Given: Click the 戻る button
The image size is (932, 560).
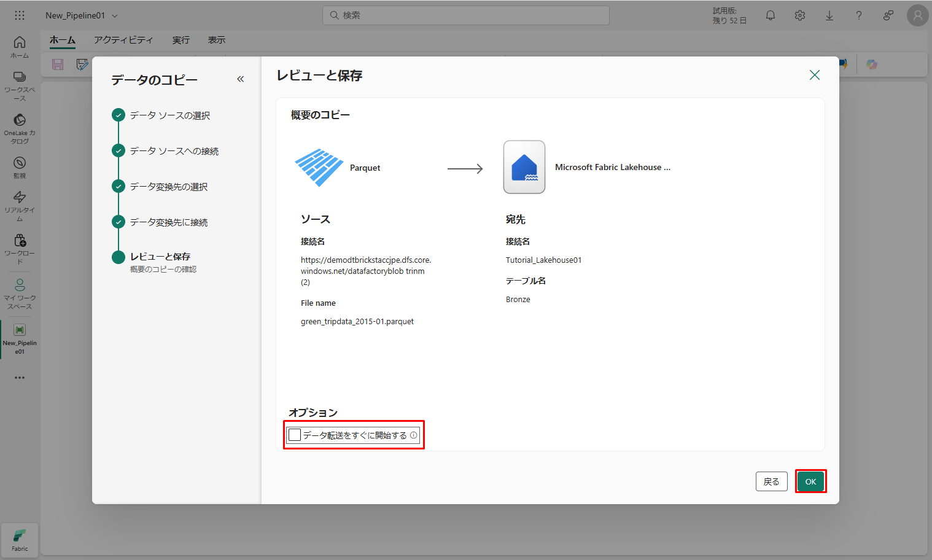Looking at the screenshot, I should (x=772, y=481).
